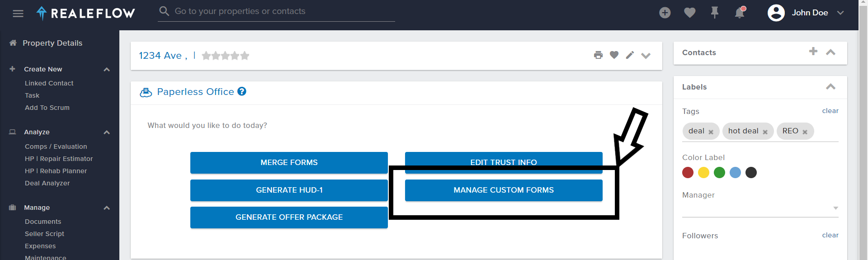
Task: Select the blue color label
Action: (735, 172)
